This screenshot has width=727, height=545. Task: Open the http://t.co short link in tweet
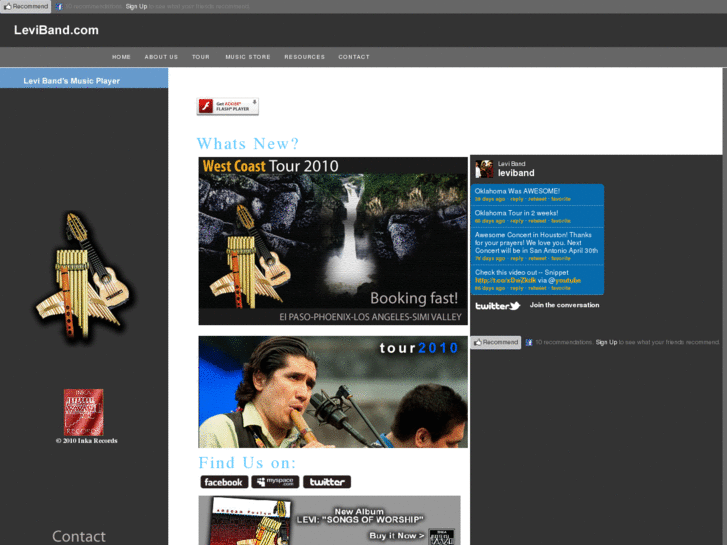(505, 280)
